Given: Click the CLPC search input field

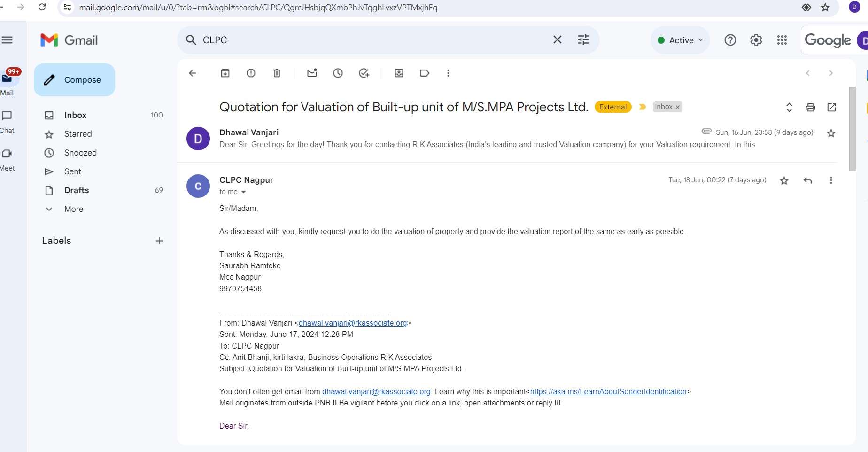Looking at the screenshot, I should click(x=371, y=40).
